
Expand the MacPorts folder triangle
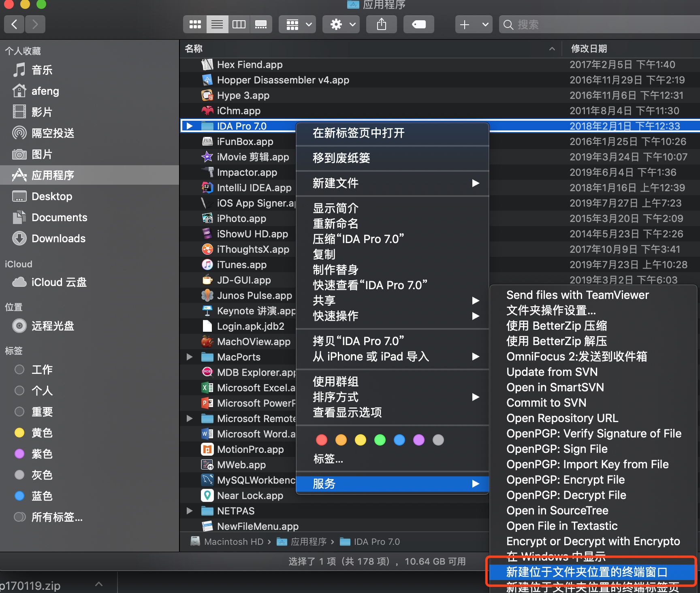189,357
